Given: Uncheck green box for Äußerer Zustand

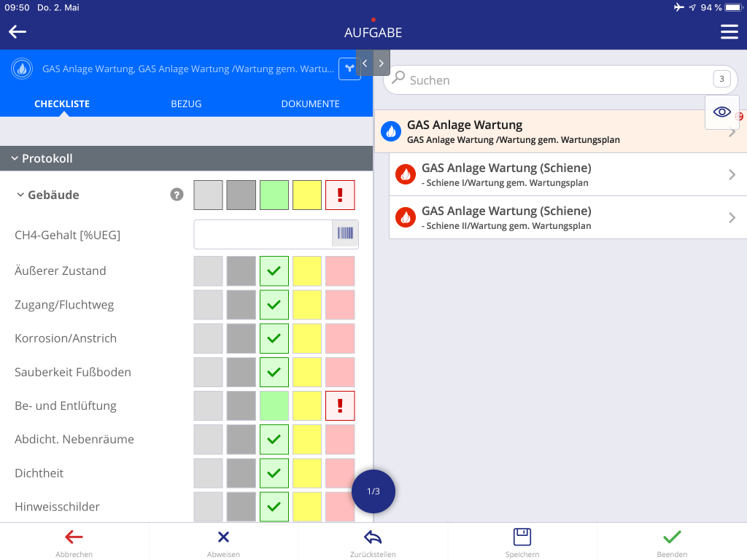Looking at the screenshot, I should (274, 271).
